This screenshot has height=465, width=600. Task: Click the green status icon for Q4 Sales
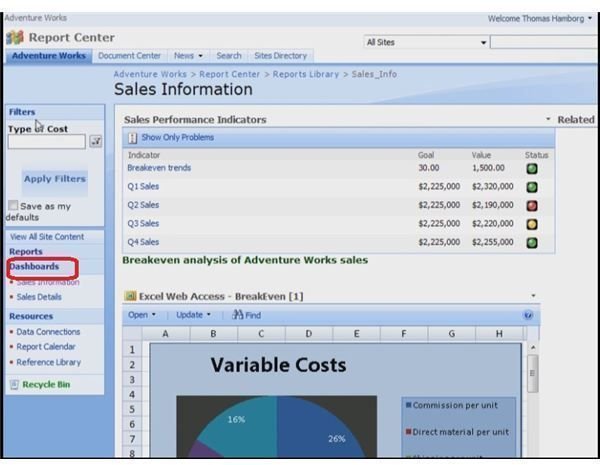(x=532, y=243)
